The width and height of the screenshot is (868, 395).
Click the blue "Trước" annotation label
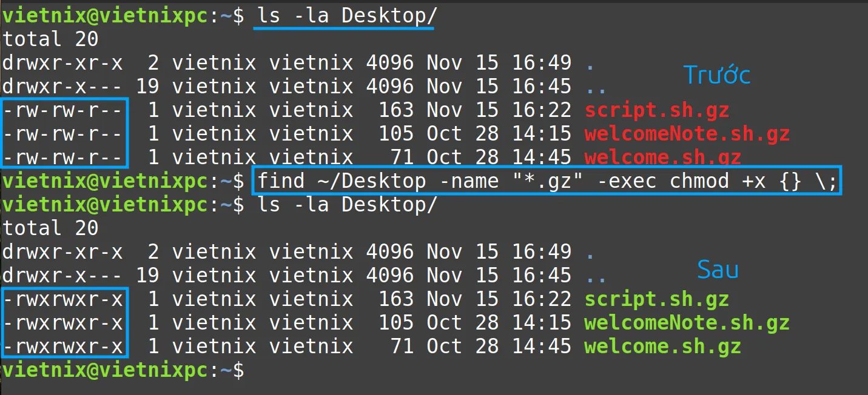717,75
